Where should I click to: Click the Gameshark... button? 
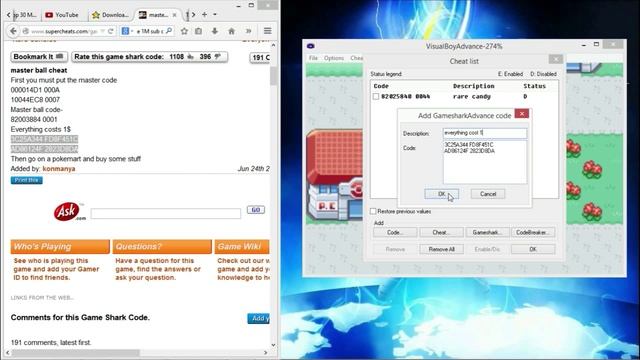tap(487, 232)
